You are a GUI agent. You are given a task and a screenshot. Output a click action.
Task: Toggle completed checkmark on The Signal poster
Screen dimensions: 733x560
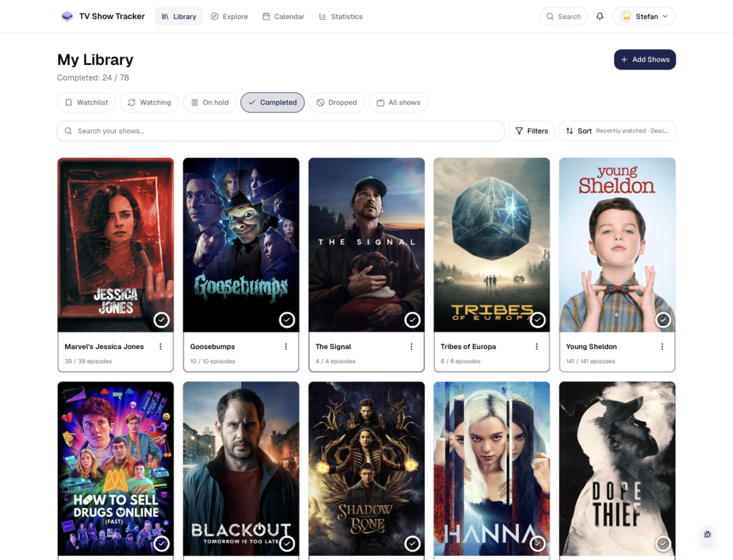(x=412, y=320)
